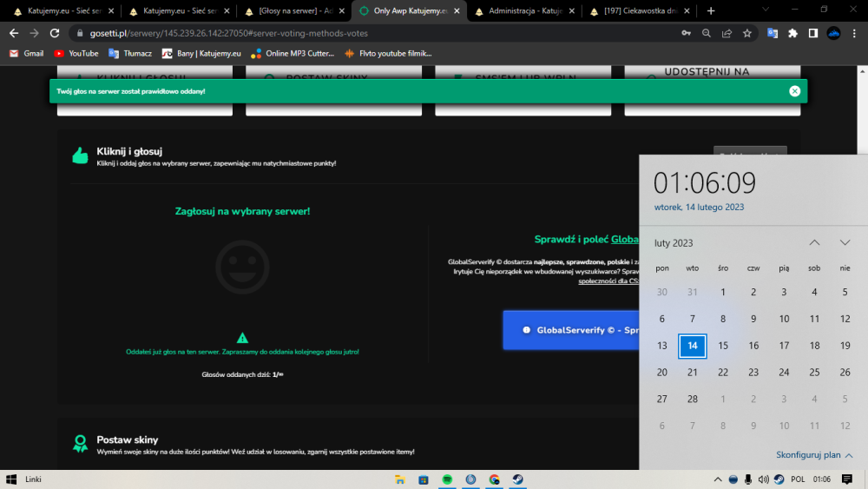Open the Extensions puzzle icon
Screen dimensions: 868x489
(792, 33)
